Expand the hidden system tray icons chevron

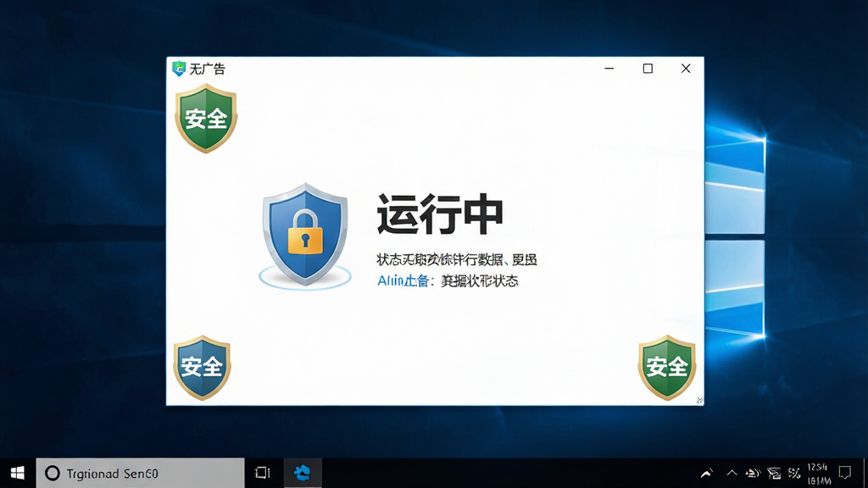pyautogui.click(x=732, y=473)
